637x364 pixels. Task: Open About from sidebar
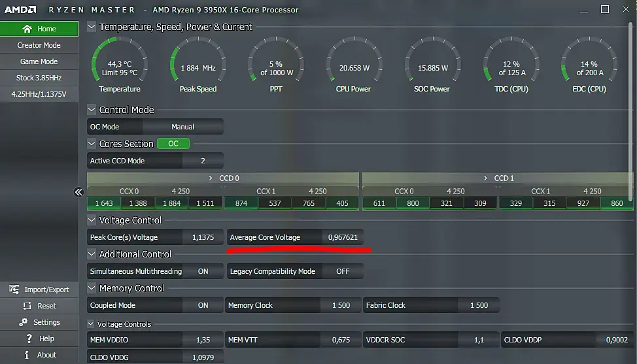click(x=39, y=355)
